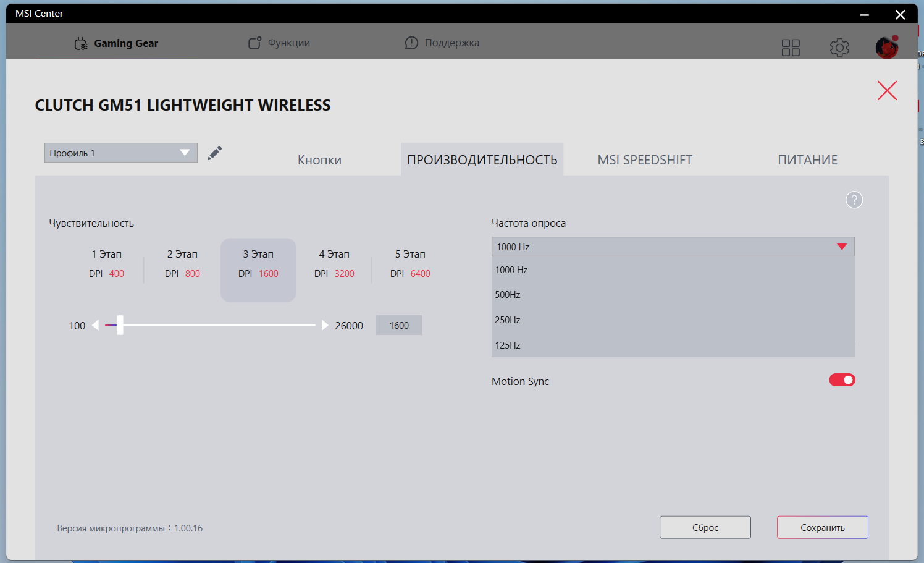Close the MSI Center window
Screen dimensions: 924x563
[901, 14]
